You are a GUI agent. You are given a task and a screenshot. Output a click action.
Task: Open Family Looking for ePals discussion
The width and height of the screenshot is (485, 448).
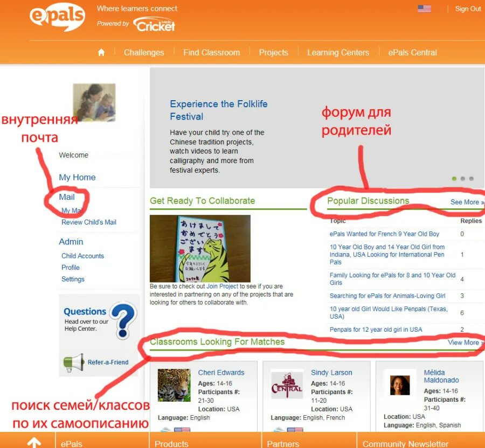point(392,279)
